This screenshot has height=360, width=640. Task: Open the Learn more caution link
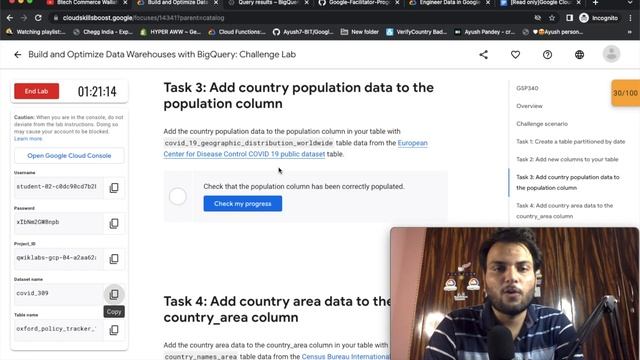coord(28,139)
